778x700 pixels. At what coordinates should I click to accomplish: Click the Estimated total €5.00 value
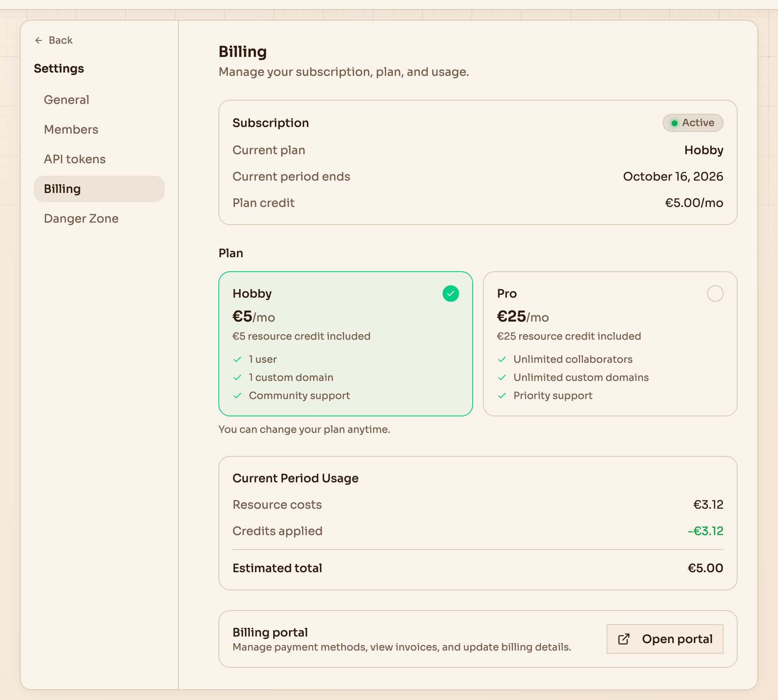pos(705,568)
